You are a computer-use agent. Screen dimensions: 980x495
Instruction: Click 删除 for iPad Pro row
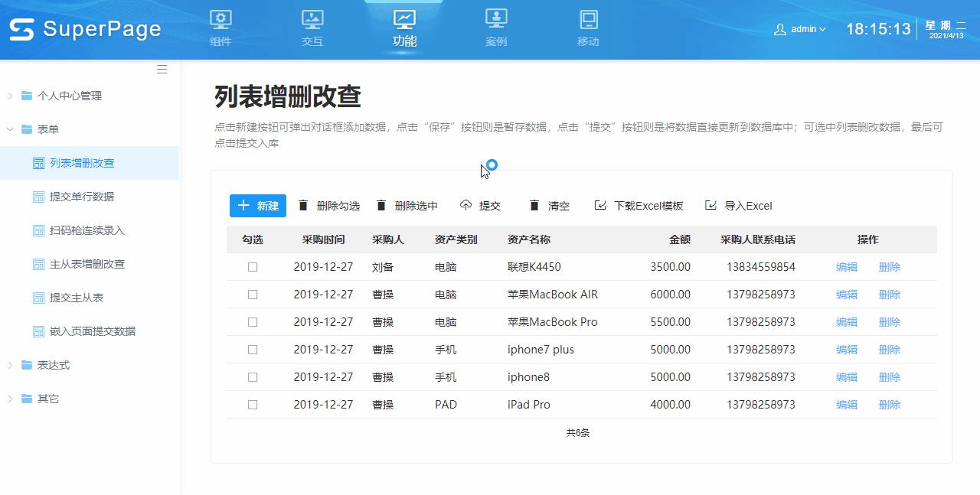(890, 405)
